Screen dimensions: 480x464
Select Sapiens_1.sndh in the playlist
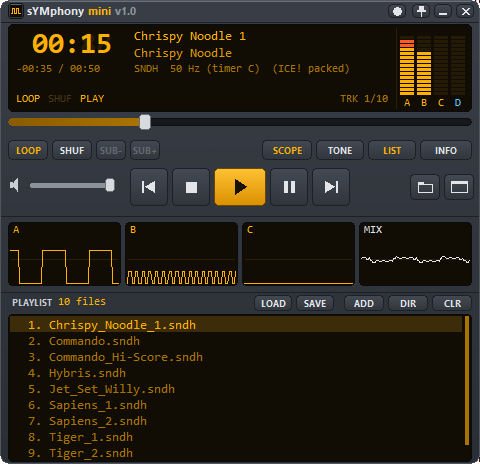click(x=236, y=405)
